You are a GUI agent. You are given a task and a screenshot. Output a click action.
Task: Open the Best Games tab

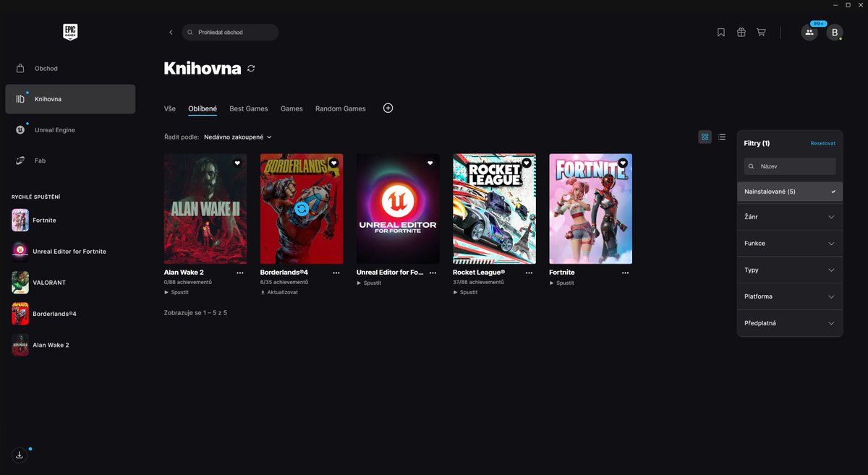pos(249,108)
